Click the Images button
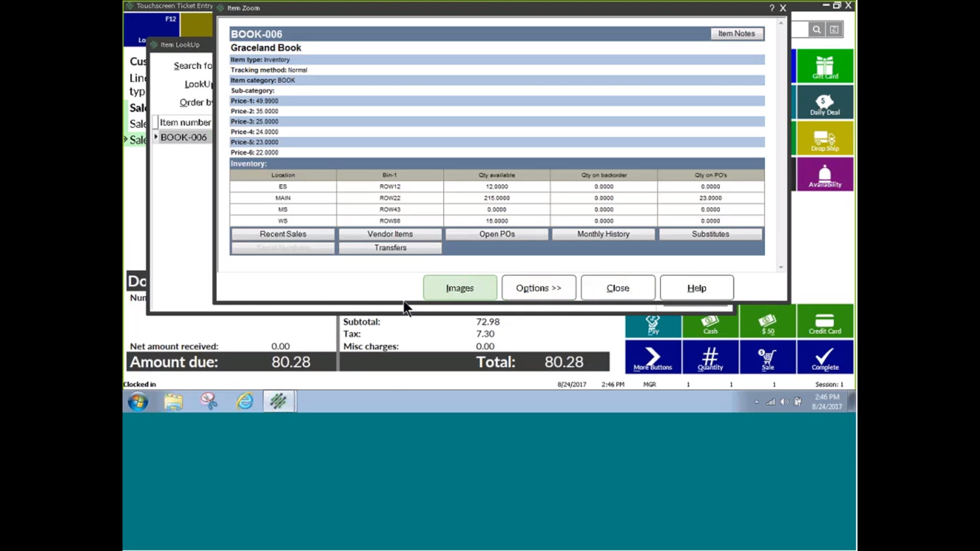This screenshot has width=980, height=551. coord(459,288)
